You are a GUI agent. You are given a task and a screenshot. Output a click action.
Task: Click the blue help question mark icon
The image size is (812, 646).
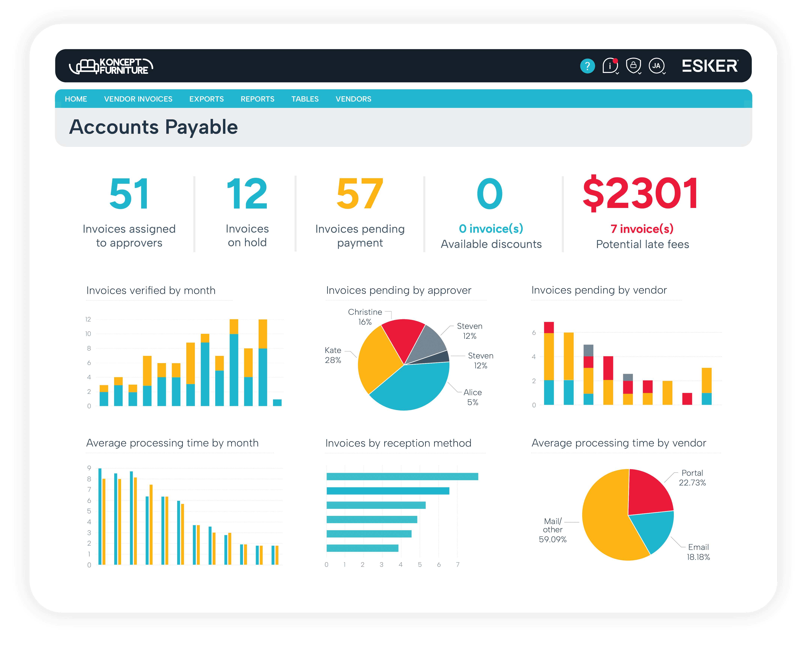(587, 66)
